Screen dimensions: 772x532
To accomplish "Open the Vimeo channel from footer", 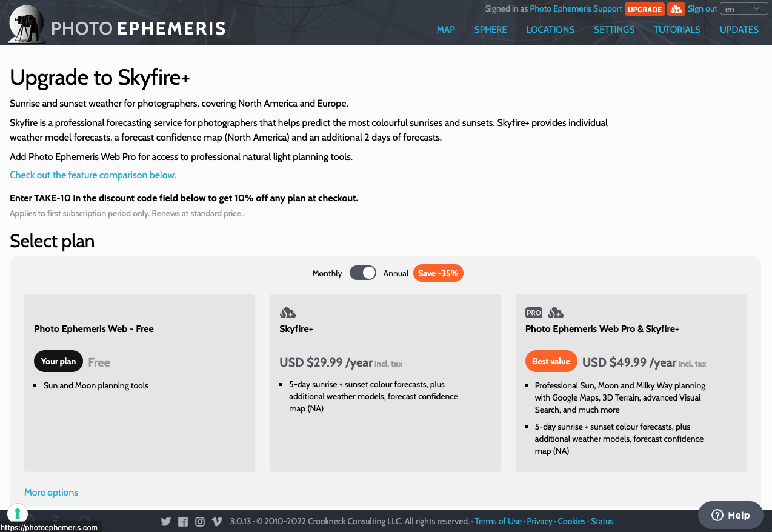I will click(x=217, y=521).
